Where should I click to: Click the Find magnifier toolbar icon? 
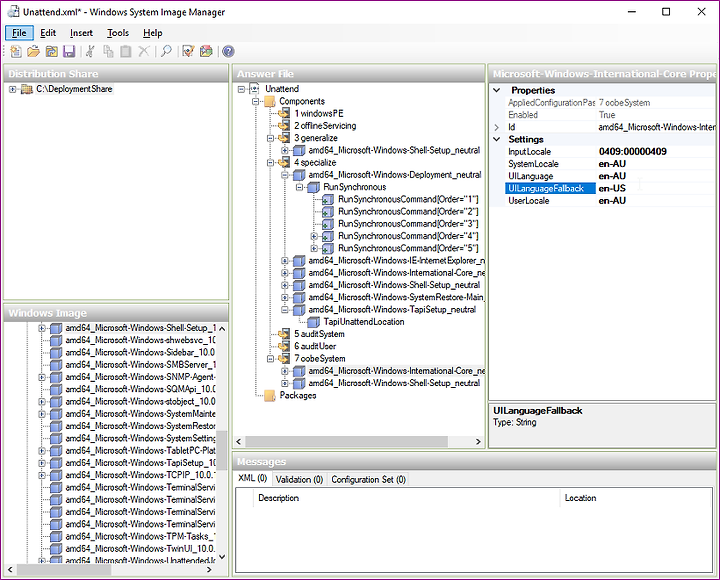[x=166, y=51]
